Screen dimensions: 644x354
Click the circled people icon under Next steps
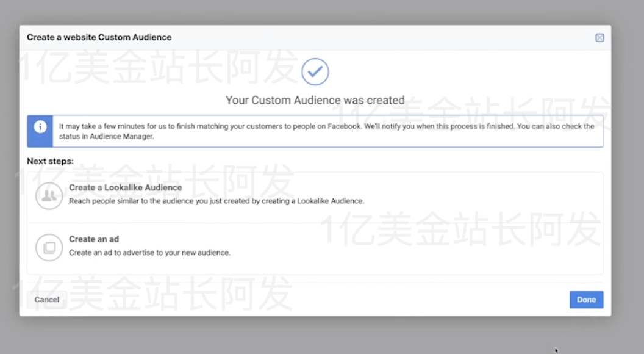point(49,195)
